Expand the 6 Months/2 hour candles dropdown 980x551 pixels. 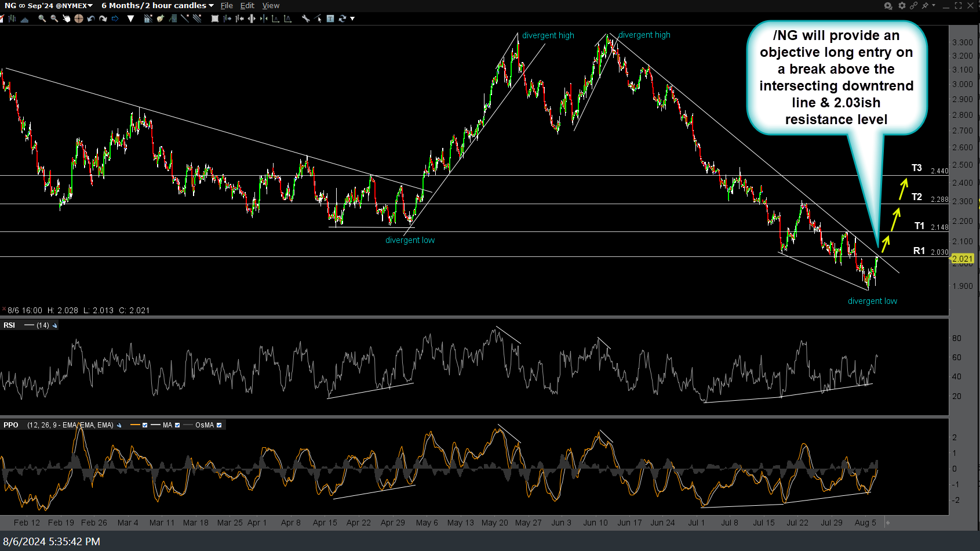point(157,5)
